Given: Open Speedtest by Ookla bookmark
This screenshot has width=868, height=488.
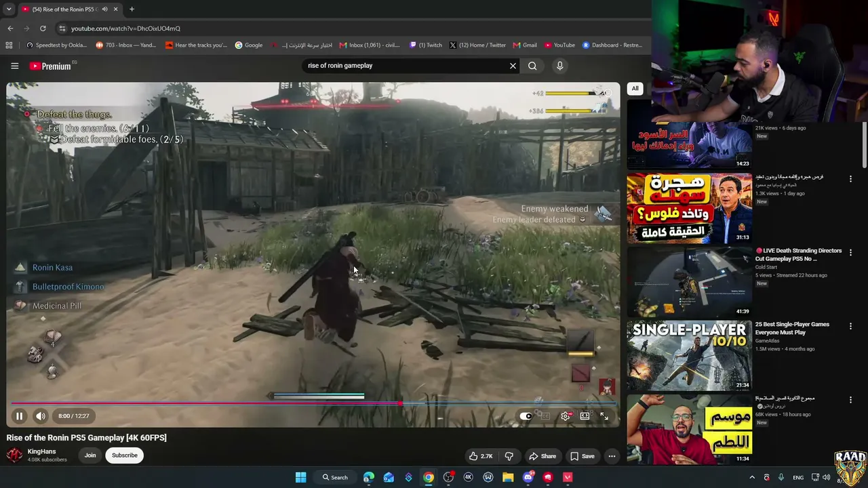Looking at the screenshot, I should click(56, 45).
